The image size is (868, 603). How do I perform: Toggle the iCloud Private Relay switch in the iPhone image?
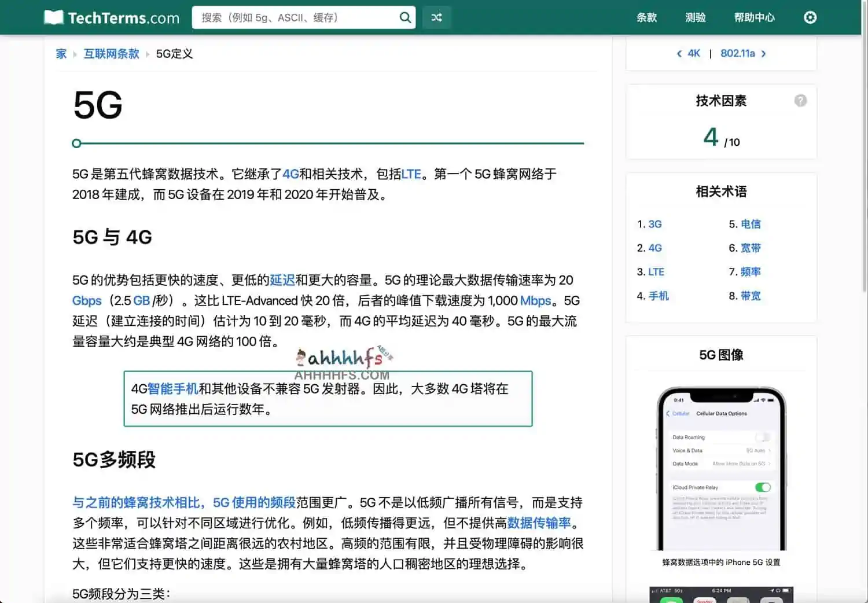(763, 487)
